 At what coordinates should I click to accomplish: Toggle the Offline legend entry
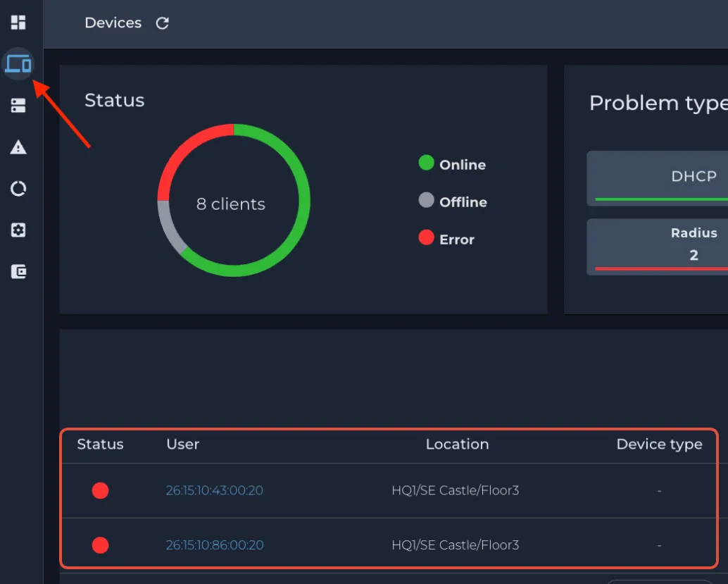[453, 201]
